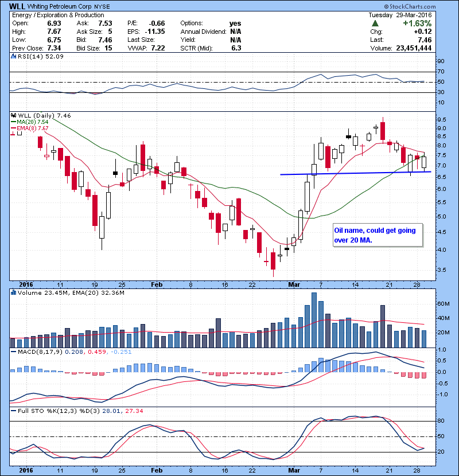Screen dimensions: 459x476
Task: Click the Energy / Exploration & Production sector text
Action: (58, 15)
